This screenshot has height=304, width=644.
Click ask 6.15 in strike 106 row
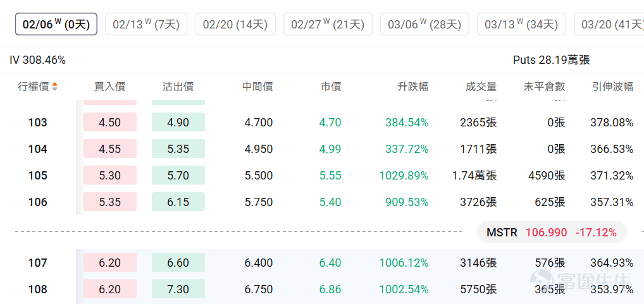(x=178, y=202)
